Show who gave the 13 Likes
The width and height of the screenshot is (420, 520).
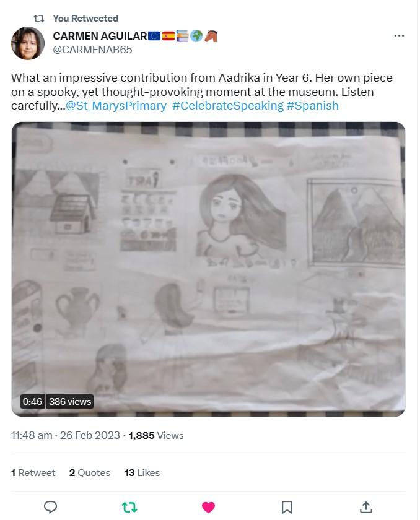[142, 472]
